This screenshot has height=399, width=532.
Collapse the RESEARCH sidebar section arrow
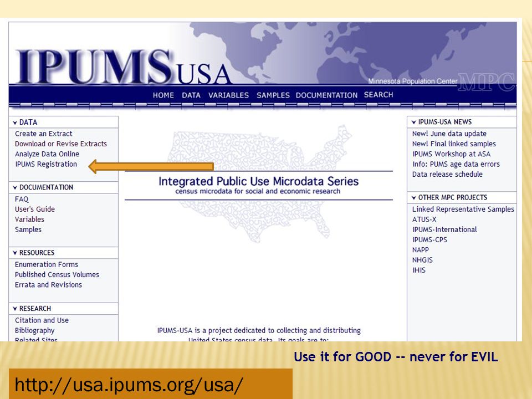15,309
